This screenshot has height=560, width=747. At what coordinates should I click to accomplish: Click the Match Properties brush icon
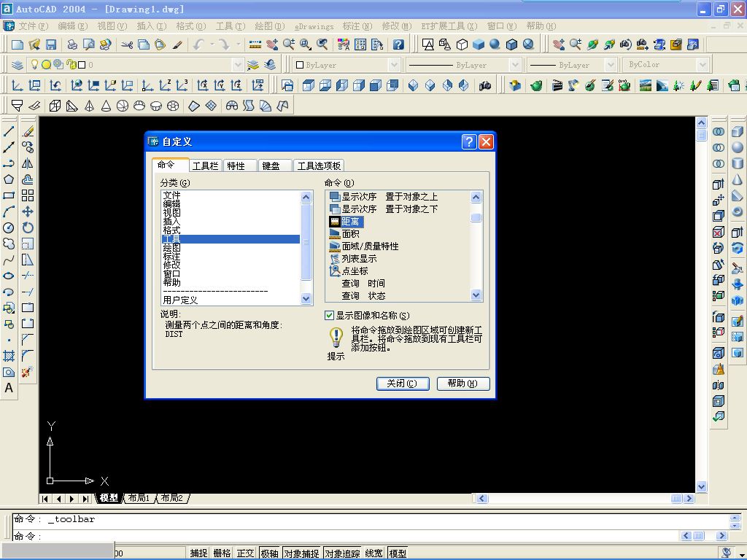pos(177,44)
